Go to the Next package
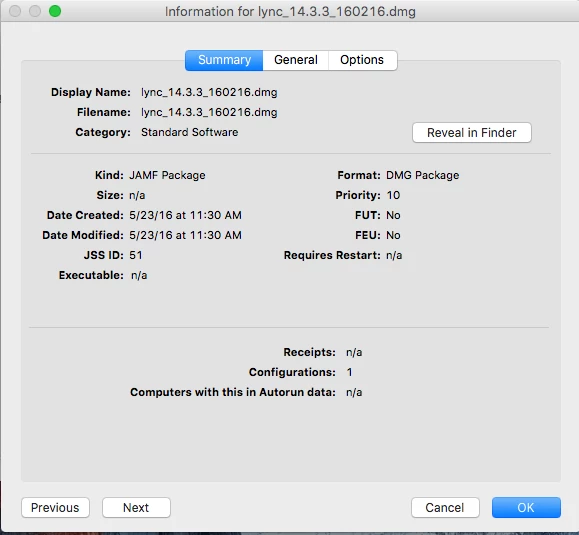Viewport: 579px width, 535px height. point(136,508)
